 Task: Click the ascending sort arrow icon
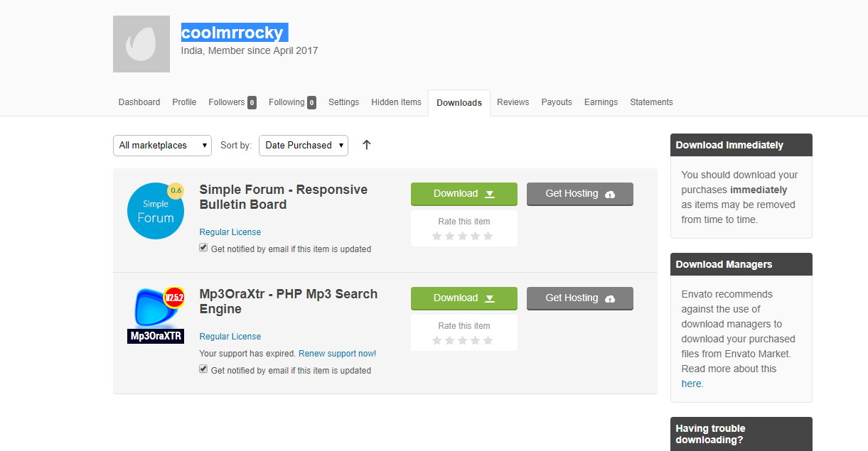(x=367, y=145)
